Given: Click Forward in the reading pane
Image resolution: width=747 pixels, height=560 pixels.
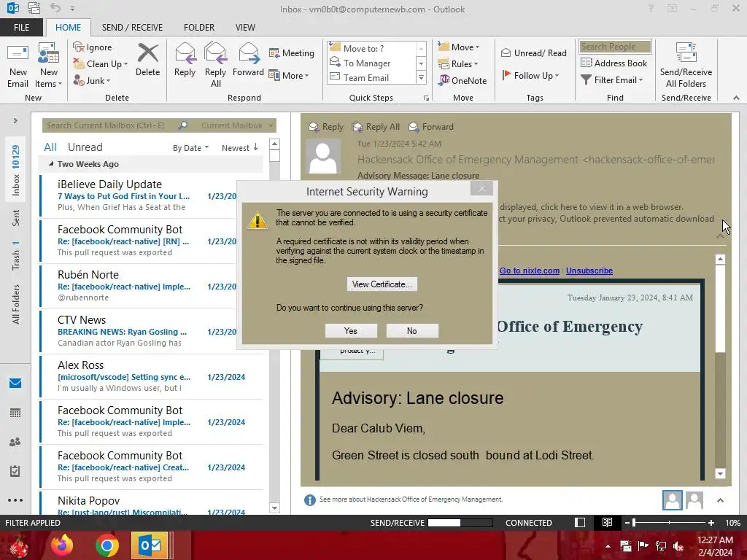Looking at the screenshot, I should pyautogui.click(x=431, y=127).
